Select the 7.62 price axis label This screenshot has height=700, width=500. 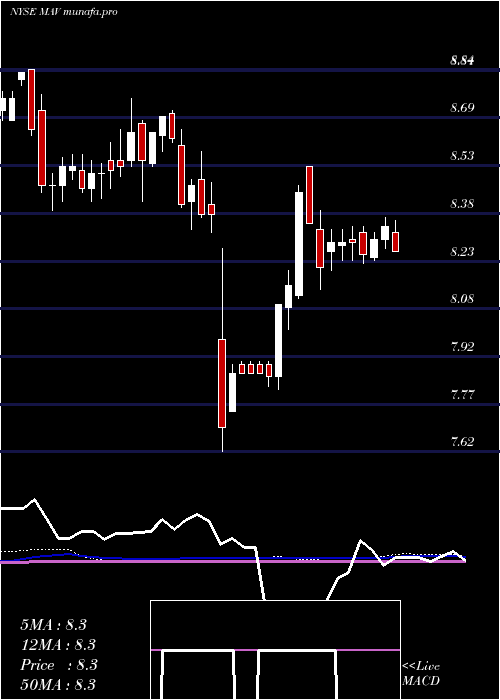462,442
